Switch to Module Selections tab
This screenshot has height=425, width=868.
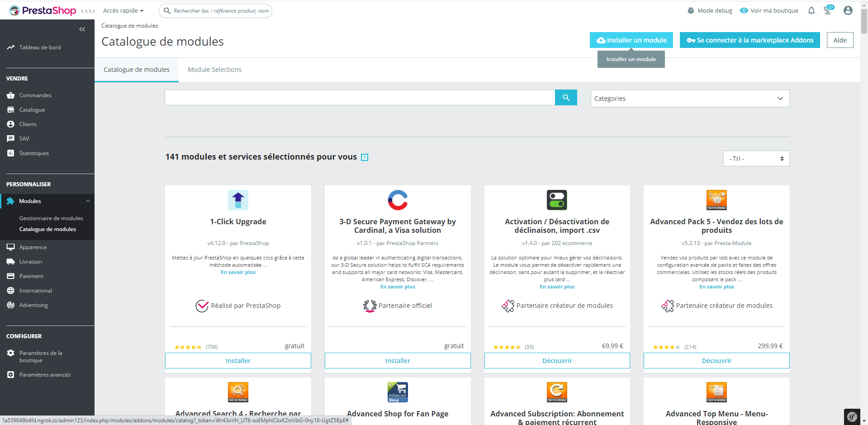point(214,70)
